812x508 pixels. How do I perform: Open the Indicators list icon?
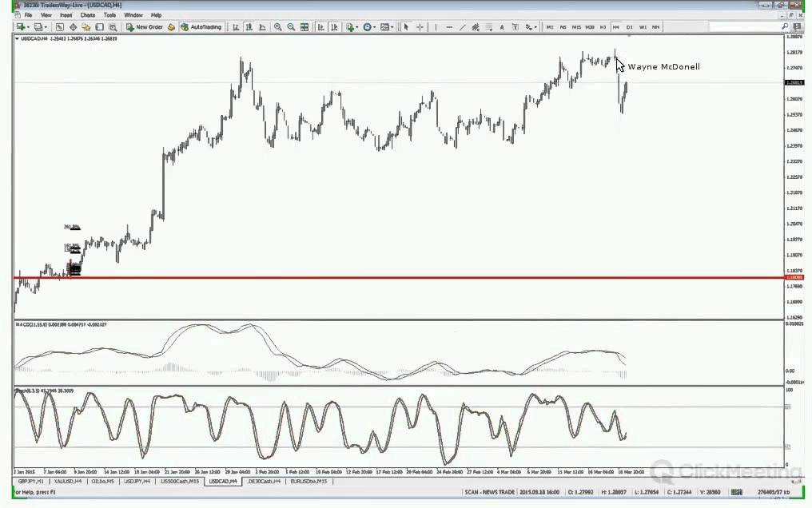click(350, 27)
